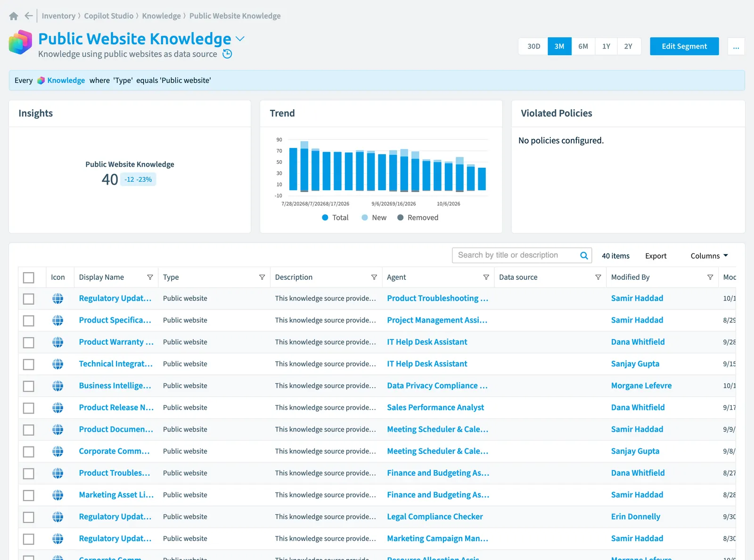Click the Public Website Knowledge logo icon

click(20, 42)
